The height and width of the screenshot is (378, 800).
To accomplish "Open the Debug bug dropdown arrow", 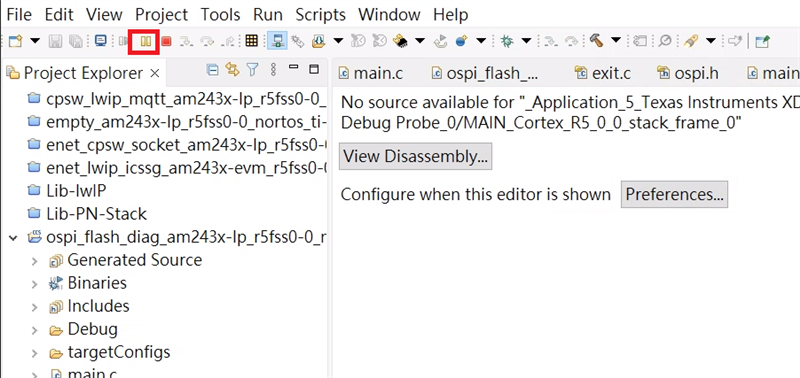I will 526,41.
